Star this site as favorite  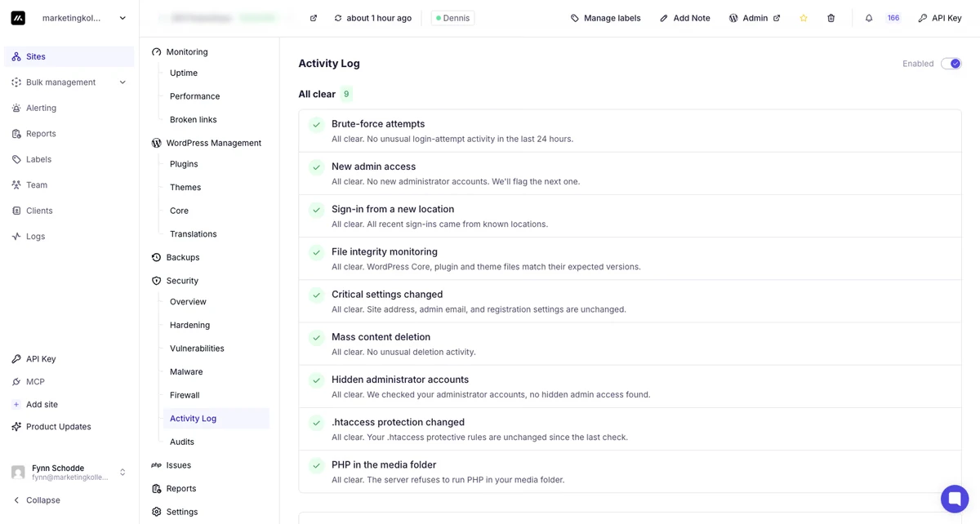pyautogui.click(x=804, y=18)
